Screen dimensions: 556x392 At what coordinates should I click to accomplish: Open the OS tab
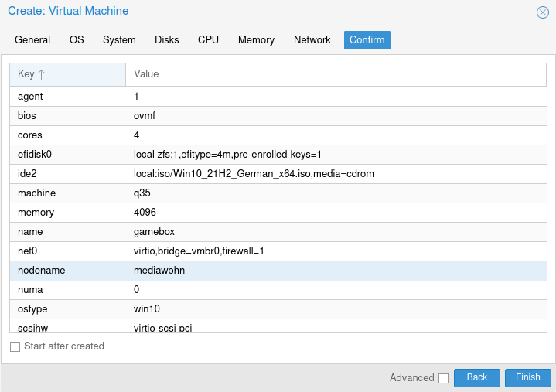77,40
